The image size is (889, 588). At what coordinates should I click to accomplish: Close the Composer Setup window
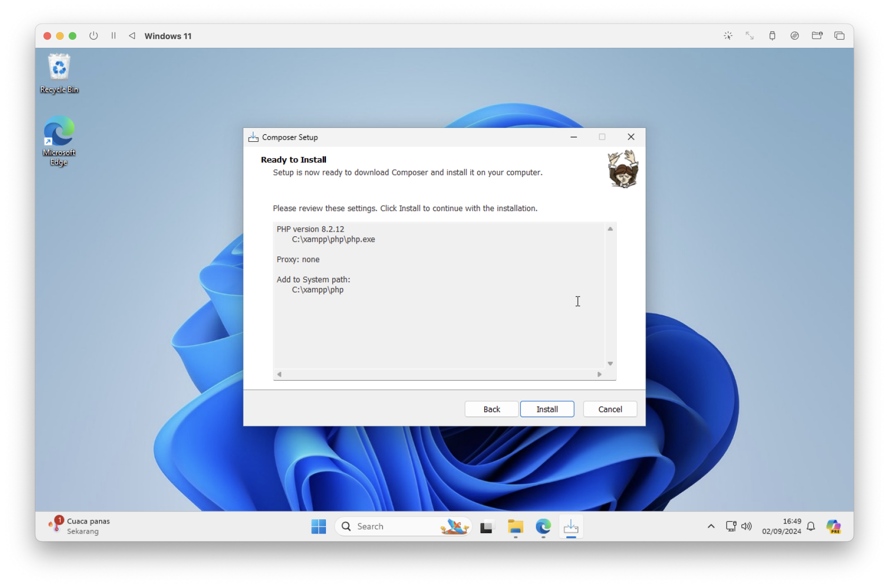631,137
